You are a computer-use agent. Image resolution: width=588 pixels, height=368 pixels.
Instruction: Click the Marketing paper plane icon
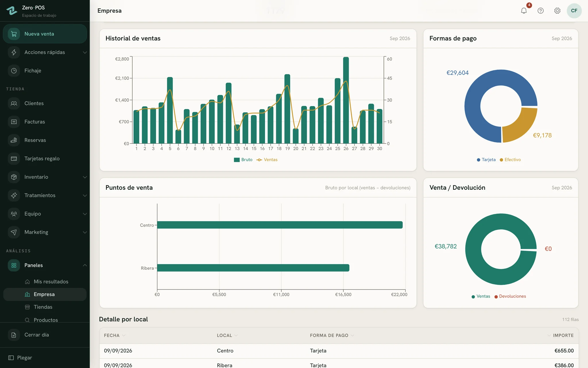pos(14,232)
